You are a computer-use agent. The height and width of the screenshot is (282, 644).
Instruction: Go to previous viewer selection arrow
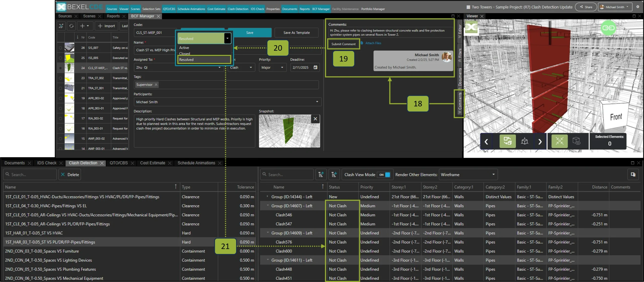pos(486,142)
